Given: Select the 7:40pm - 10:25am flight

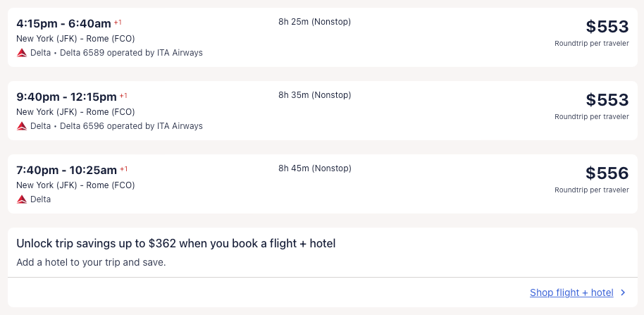Looking at the screenshot, I should pyautogui.click(x=66, y=170).
